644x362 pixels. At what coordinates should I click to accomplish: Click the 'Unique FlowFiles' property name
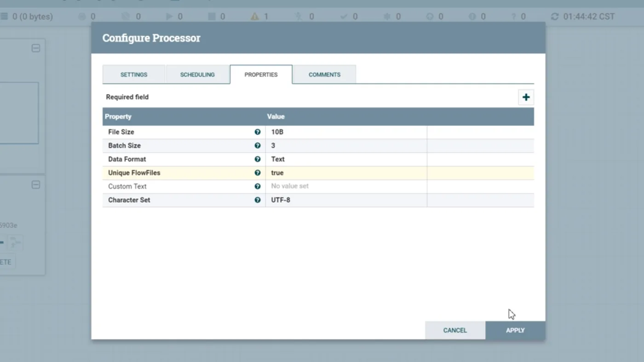[134, 173]
